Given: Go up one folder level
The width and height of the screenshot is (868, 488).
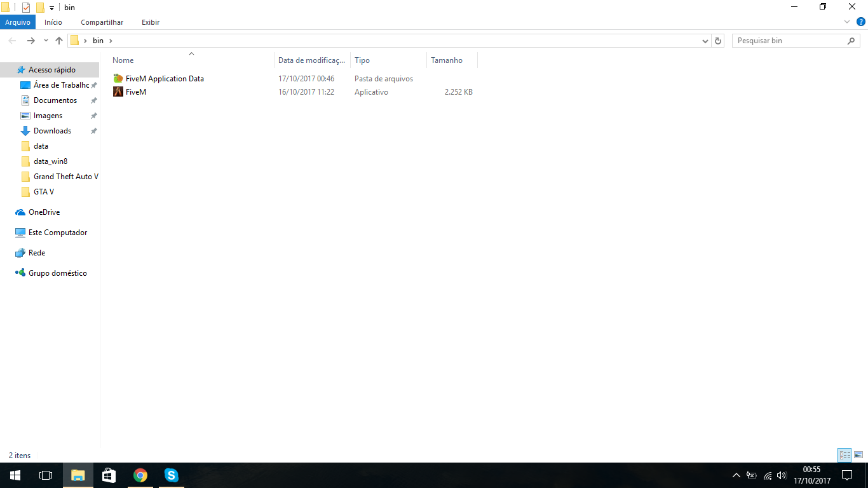Looking at the screenshot, I should [59, 41].
